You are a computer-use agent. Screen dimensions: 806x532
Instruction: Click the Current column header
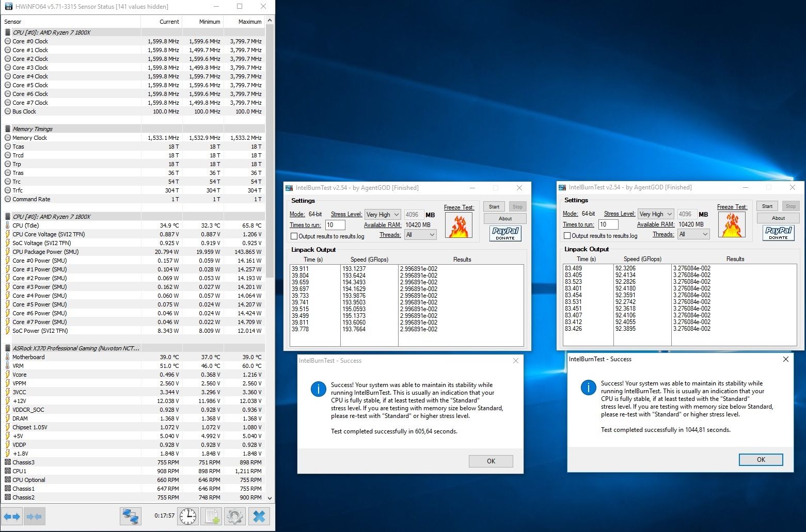coord(161,22)
